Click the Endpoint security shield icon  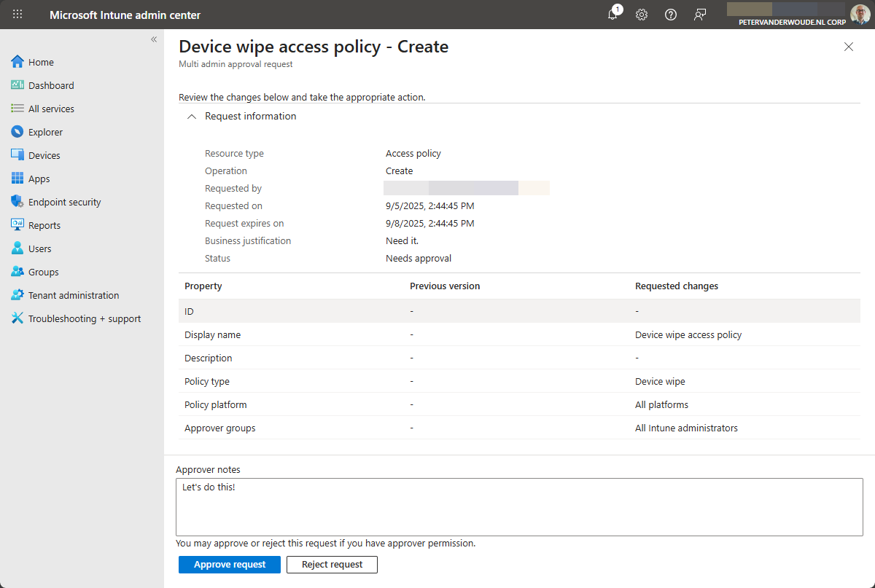pos(17,202)
